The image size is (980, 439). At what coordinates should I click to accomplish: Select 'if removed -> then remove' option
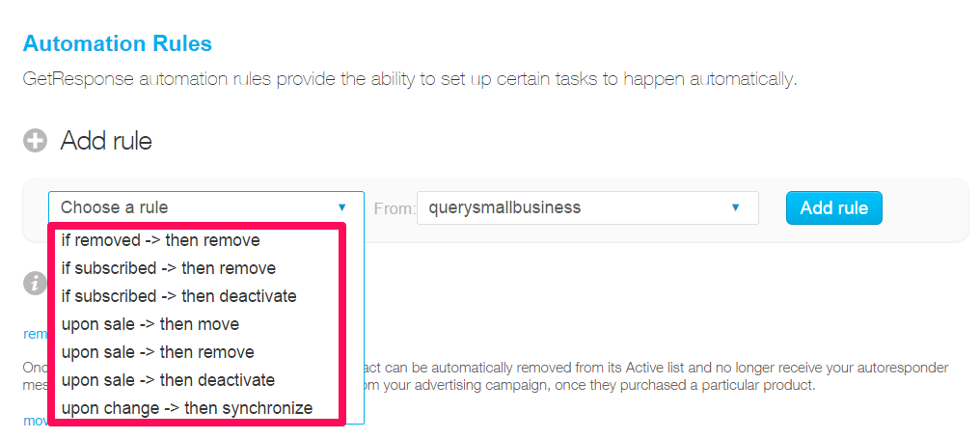[x=160, y=240]
